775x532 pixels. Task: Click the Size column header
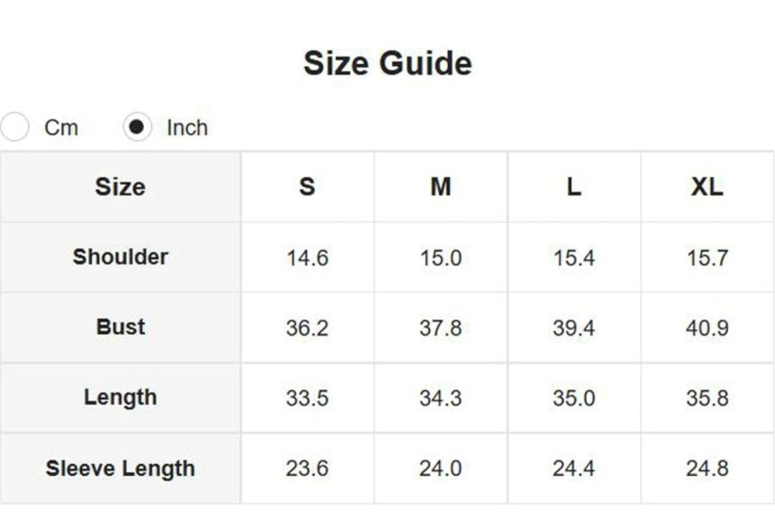pos(120,187)
